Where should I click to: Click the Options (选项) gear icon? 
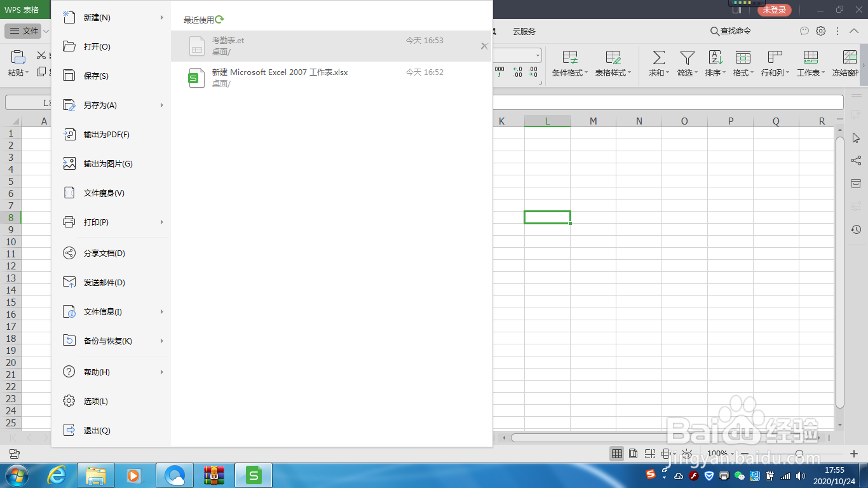coord(69,402)
